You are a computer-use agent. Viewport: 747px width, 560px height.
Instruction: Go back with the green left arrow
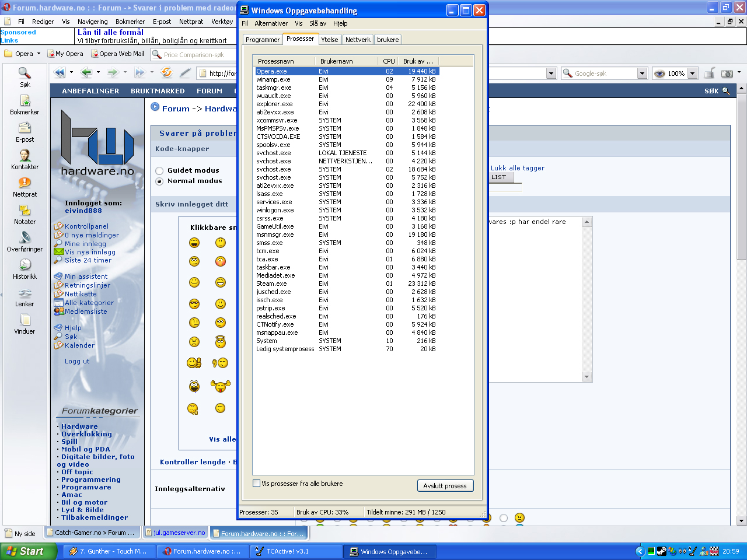click(86, 73)
